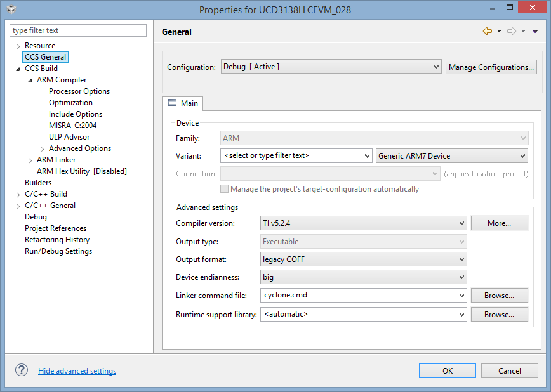Click the Hide advanced settings link

pyautogui.click(x=77, y=371)
